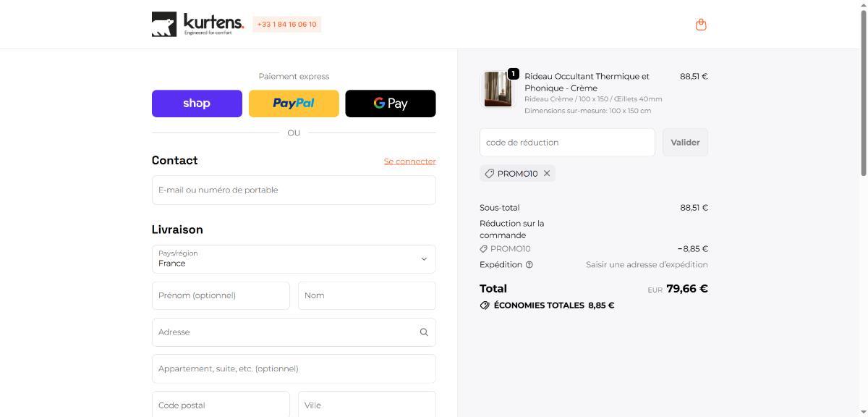The width and height of the screenshot is (868, 417).
Task: Select the Ville input field
Action: tap(367, 405)
